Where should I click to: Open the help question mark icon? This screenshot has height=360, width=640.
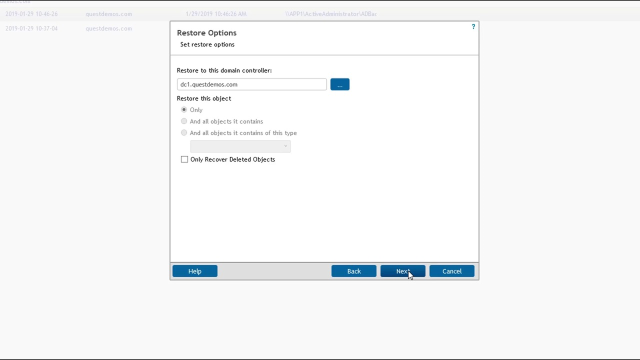pyautogui.click(x=473, y=27)
